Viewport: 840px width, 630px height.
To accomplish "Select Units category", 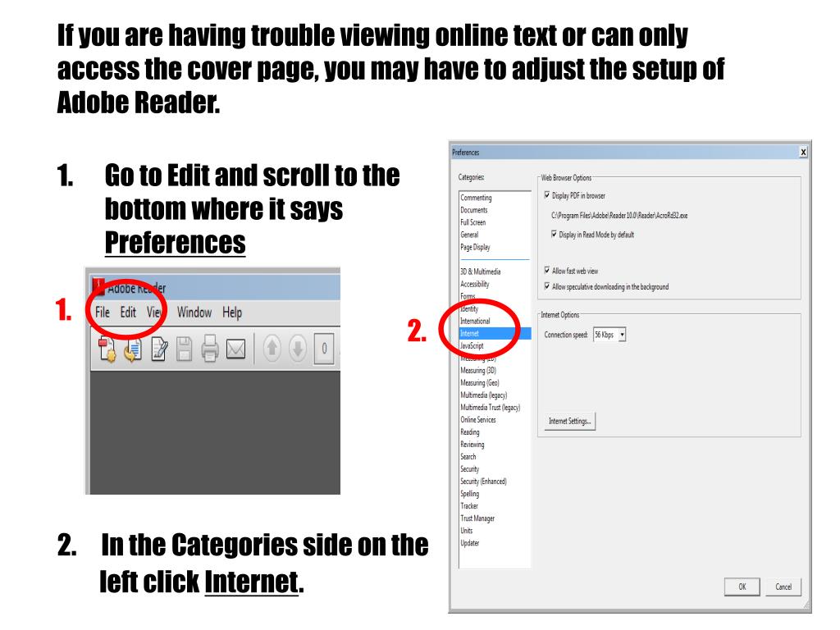I will tap(467, 531).
